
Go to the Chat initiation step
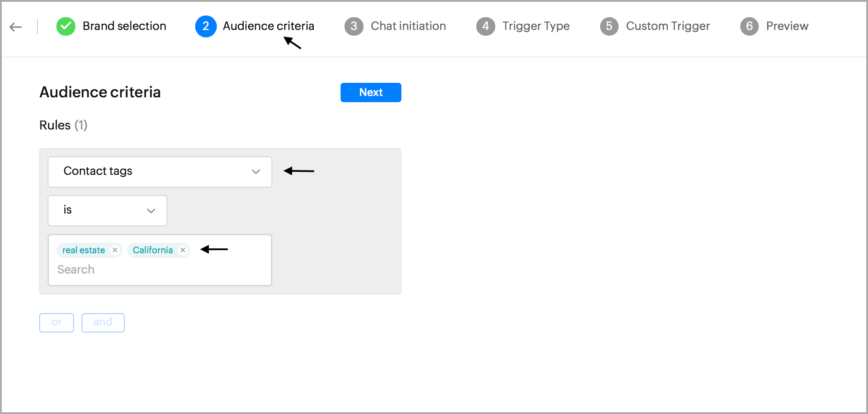[x=408, y=26]
